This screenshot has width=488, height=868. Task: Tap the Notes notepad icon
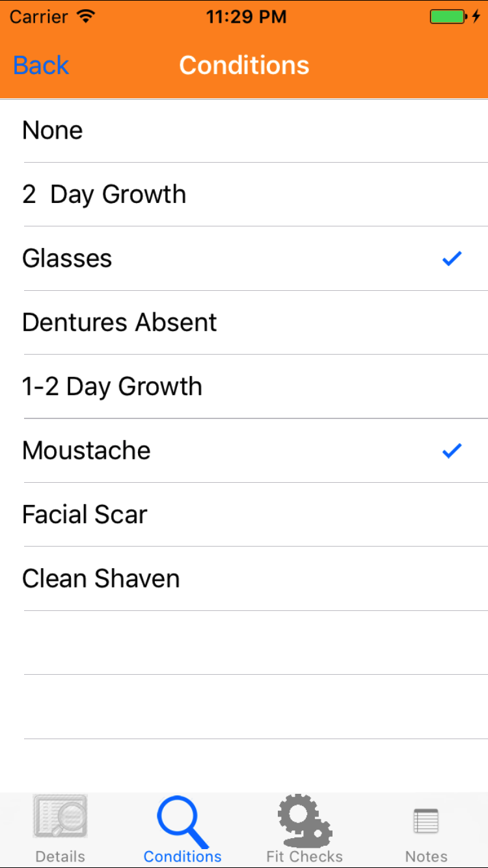(426, 821)
